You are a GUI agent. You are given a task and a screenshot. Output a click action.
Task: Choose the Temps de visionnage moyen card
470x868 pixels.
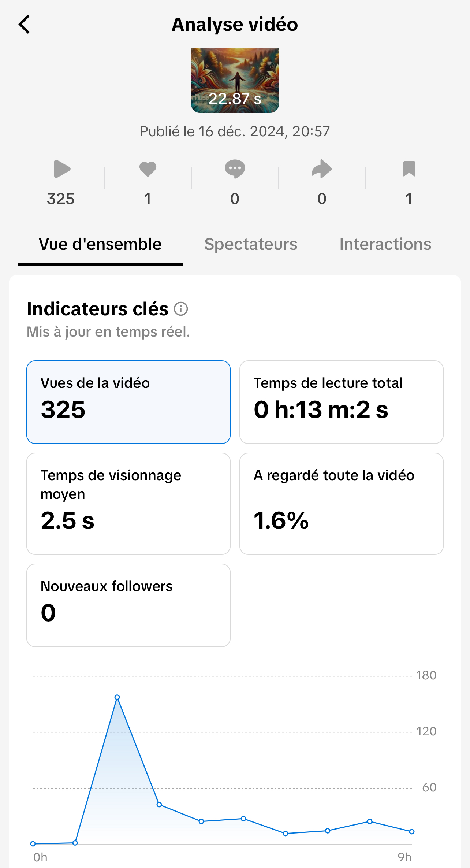coord(128,504)
